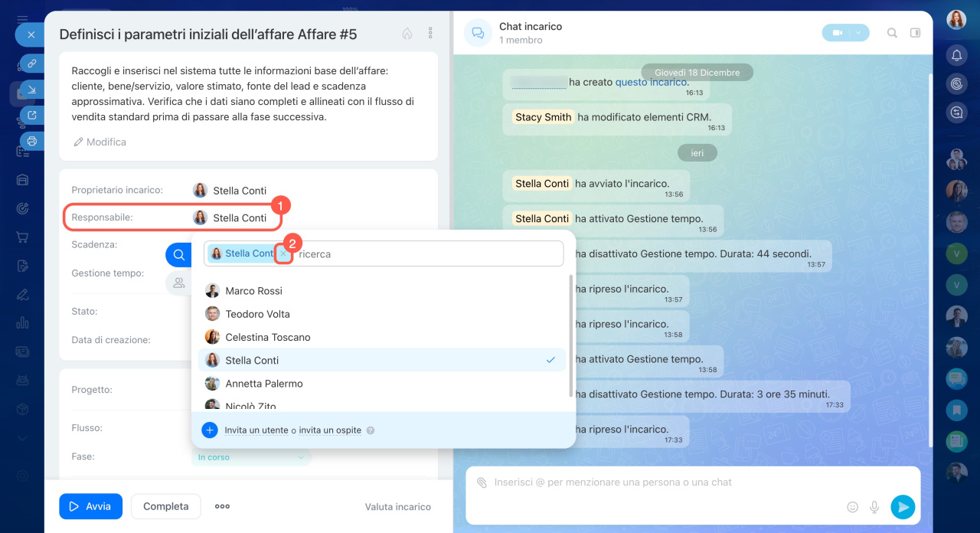Open the Fase 'In corso' dropdown
The height and width of the screenshot is (533, 980).
(x=251, y=457)
